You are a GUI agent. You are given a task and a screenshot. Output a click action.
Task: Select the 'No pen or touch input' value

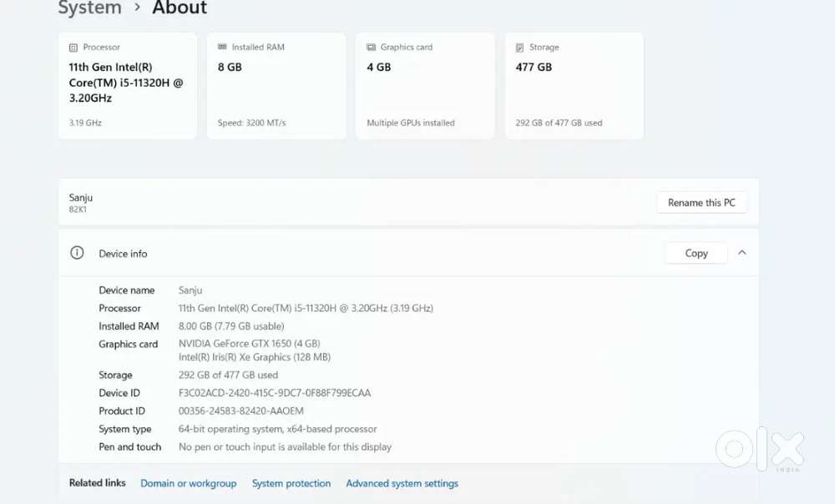click(285, 447)
